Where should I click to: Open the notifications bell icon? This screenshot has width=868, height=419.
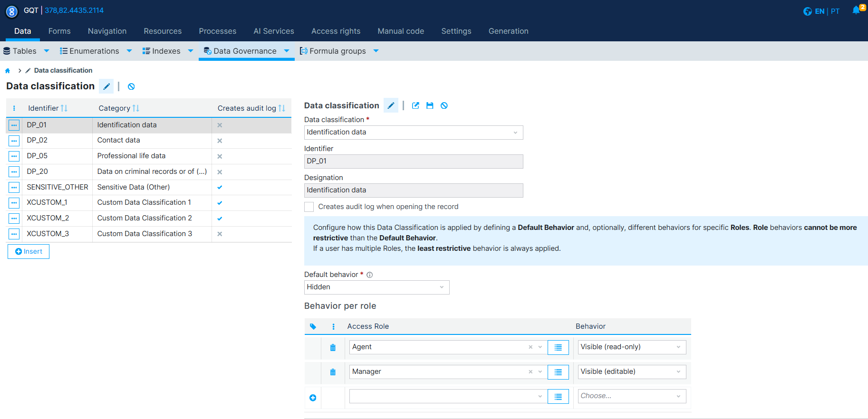click(856, 10)
